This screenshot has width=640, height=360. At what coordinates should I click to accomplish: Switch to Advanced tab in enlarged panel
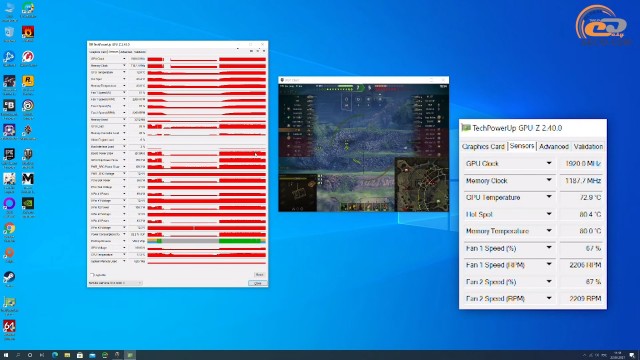coord(554,147)
